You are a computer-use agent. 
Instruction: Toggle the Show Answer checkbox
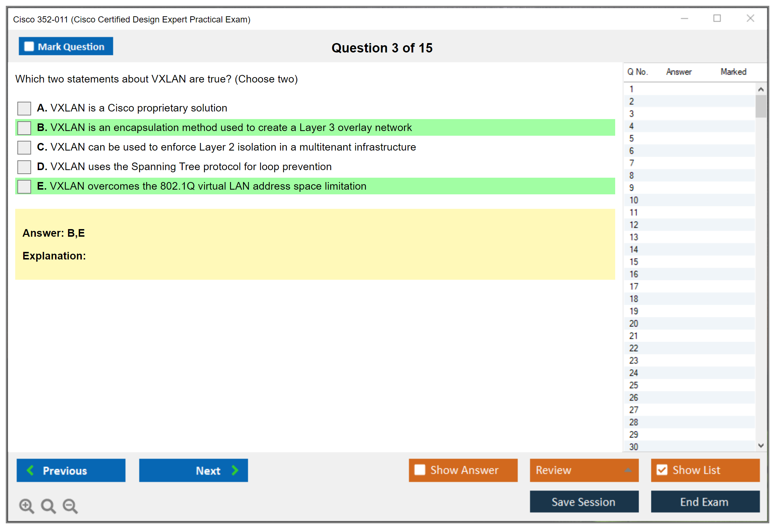[x=420, y=470]
